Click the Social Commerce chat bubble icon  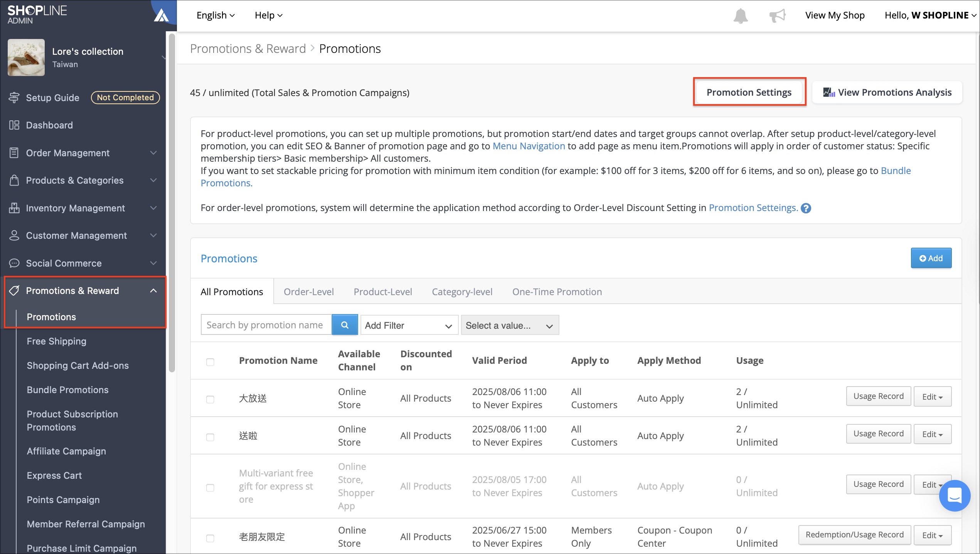pyautogui.click(x=14, y=263)
